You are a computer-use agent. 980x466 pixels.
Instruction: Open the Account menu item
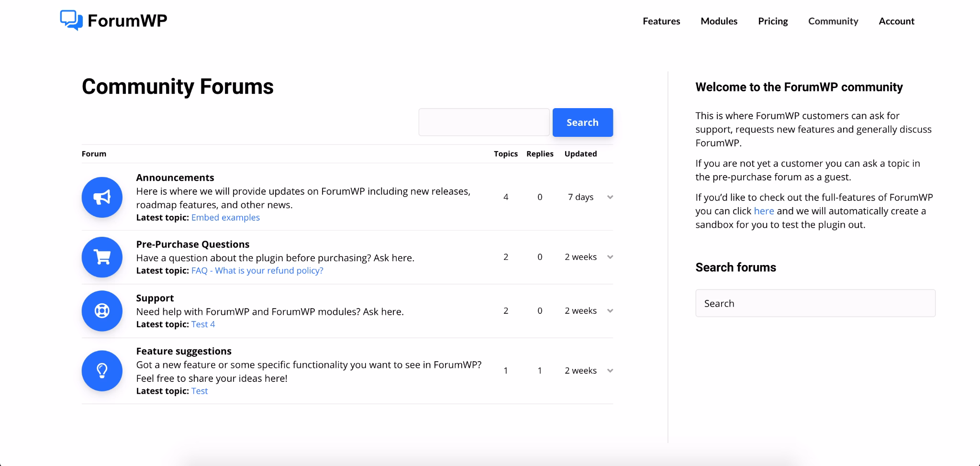pos(896,21)
